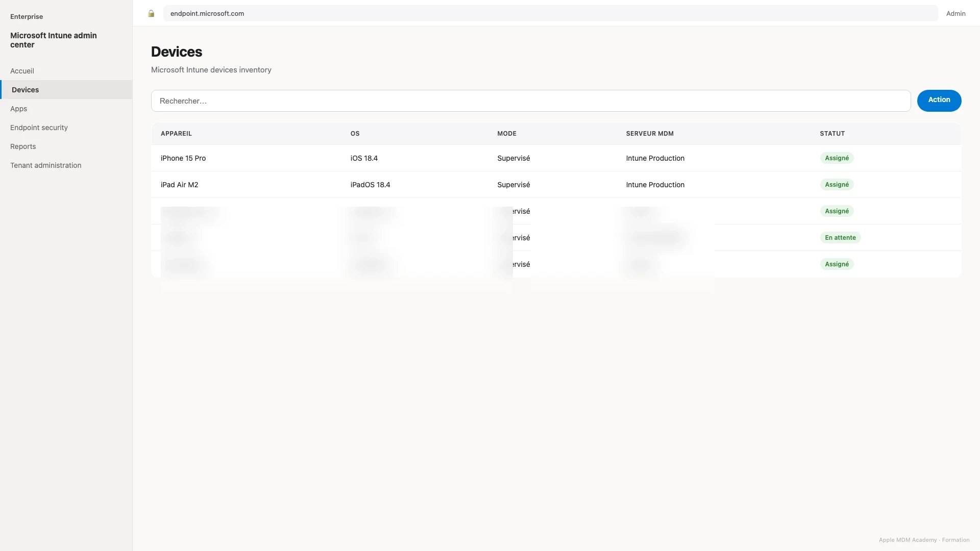Click the Devices page heading
The height and width of the screenshot is (551, 980).
pyautogui.click(x=177, y=52)
